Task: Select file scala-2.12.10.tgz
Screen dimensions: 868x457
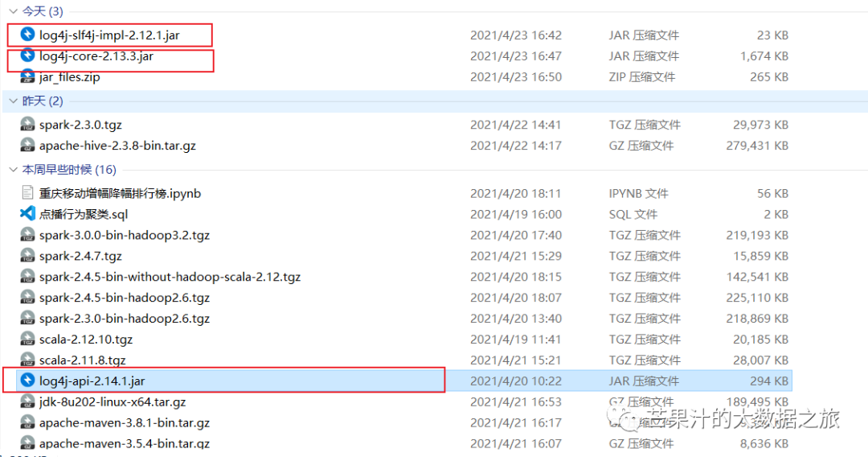Action: [x=86, y=340]
